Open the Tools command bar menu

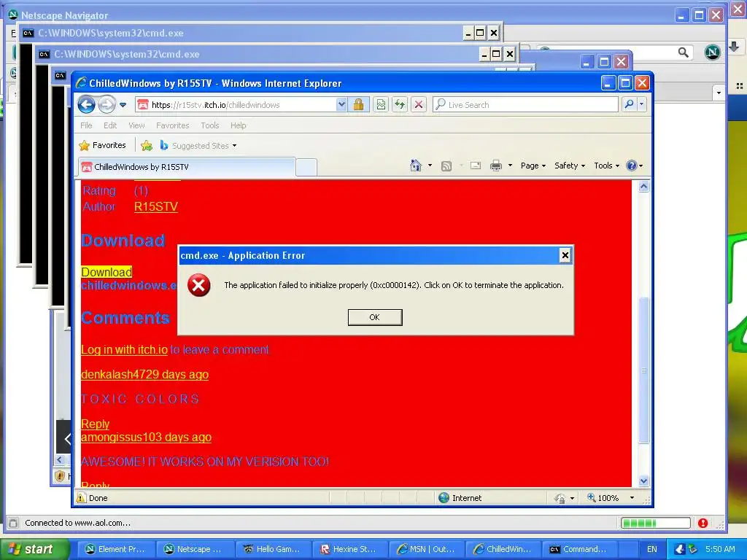(x=606, y=166)
